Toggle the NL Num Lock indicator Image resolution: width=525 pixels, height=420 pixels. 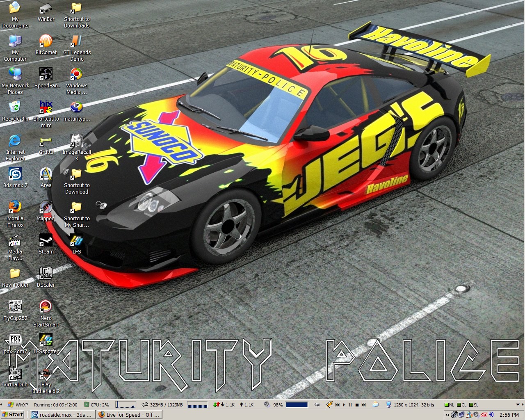(x=450, y=405)
